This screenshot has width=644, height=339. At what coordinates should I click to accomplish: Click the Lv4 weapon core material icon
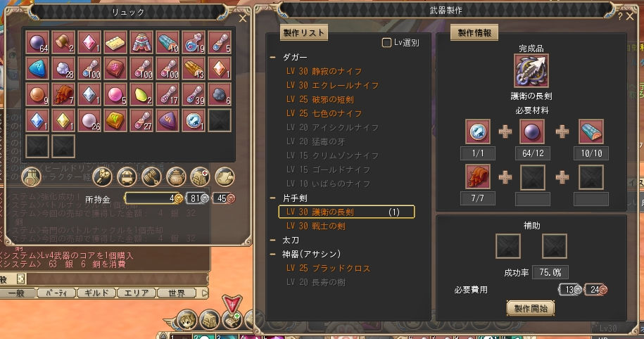(x=478, y=132)
